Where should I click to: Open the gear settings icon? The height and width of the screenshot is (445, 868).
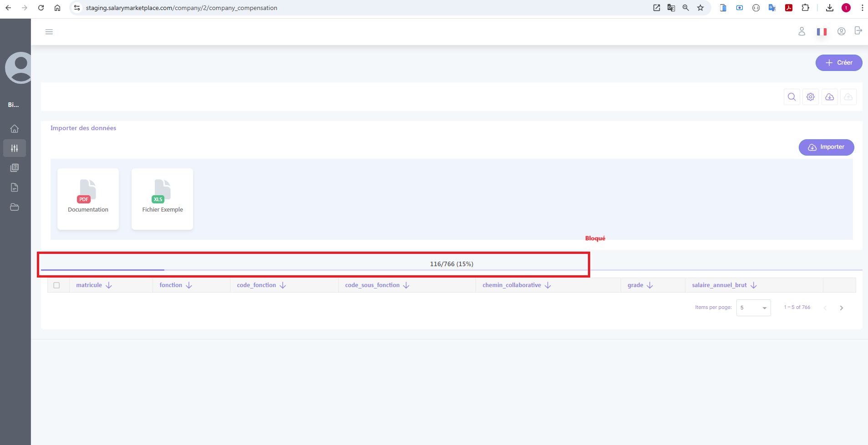click(x=811, y=97)
